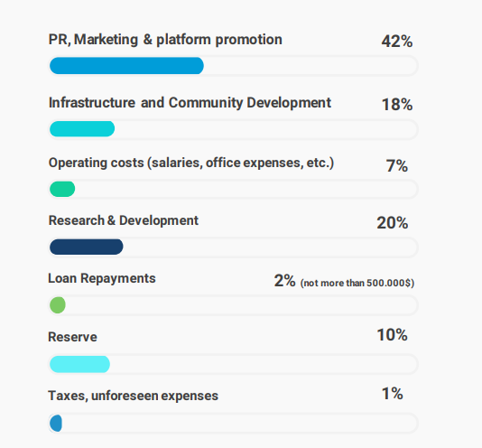Select the 18% percentage text
This screenshot has height=448, width=482.
(397, 105)
